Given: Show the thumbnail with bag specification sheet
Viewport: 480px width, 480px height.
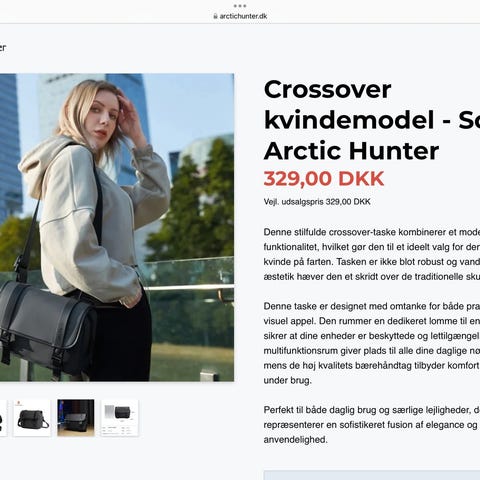Looking at the screenshot, I should click(119, 418).
